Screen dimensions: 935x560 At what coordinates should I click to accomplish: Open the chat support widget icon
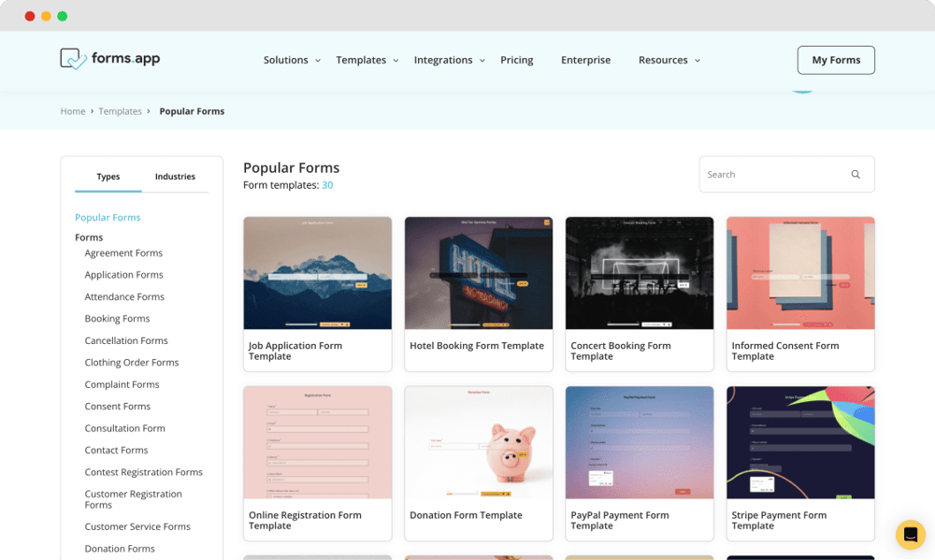coord(910,535)
